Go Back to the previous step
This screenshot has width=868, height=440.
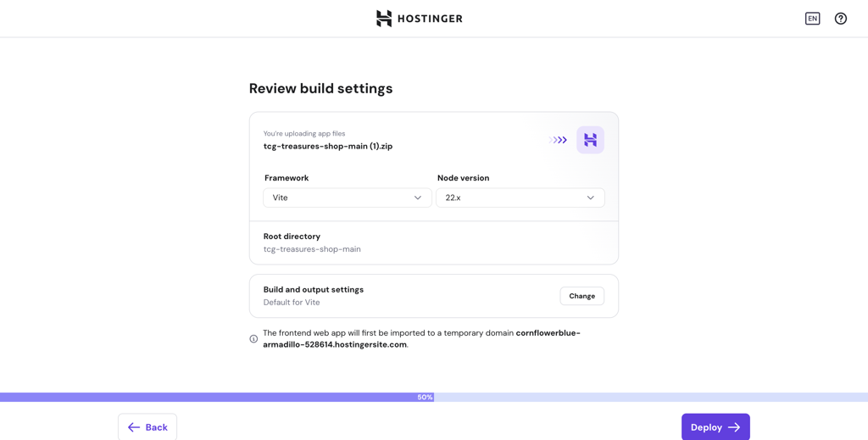(x=147, y=427)
